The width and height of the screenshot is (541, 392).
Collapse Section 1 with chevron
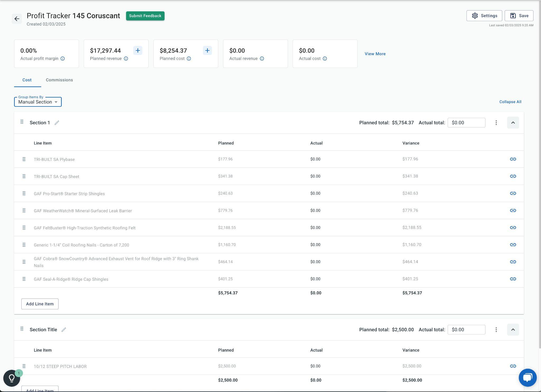[x=513, y=123]
